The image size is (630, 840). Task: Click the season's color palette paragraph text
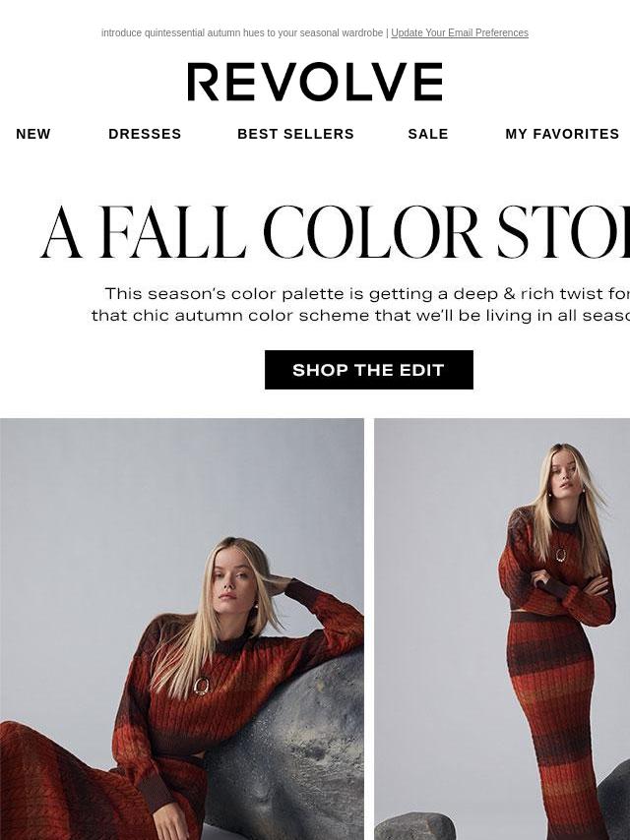(x=360, y=304)
